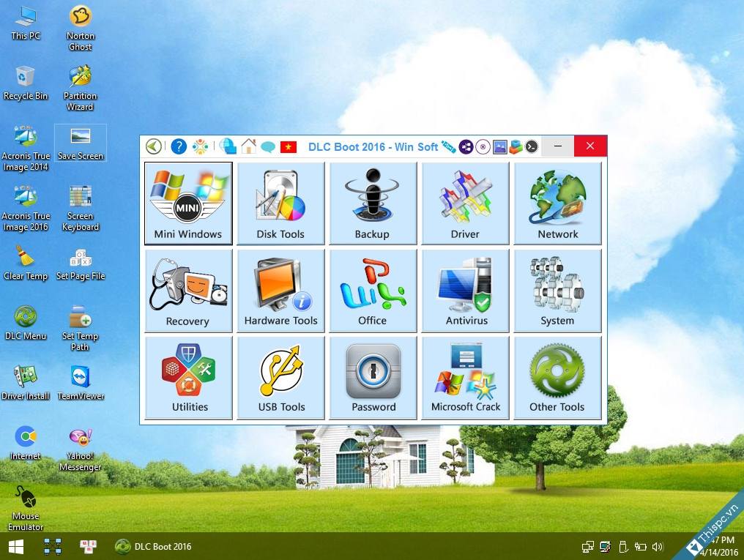The width and height of the screenshot is (744, 560).
Task: Minimize the DLC Boot 2016 window
Action: [x=558, y=146]
